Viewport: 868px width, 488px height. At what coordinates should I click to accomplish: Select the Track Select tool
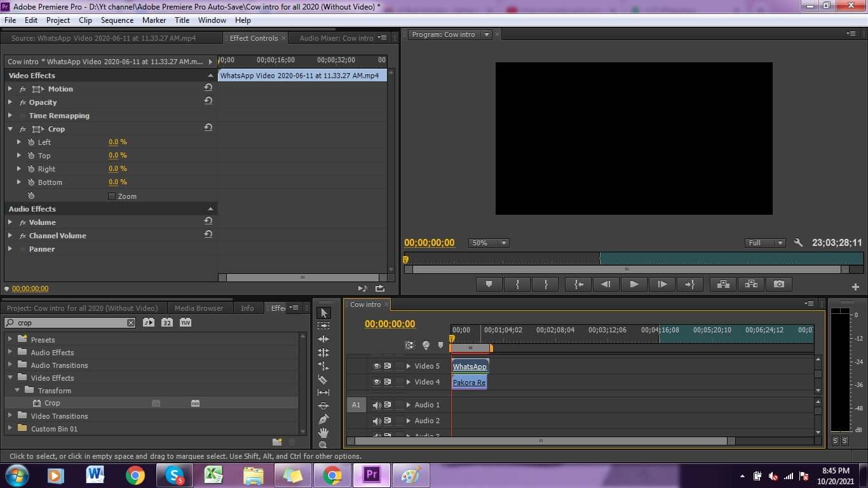(323, 325)
